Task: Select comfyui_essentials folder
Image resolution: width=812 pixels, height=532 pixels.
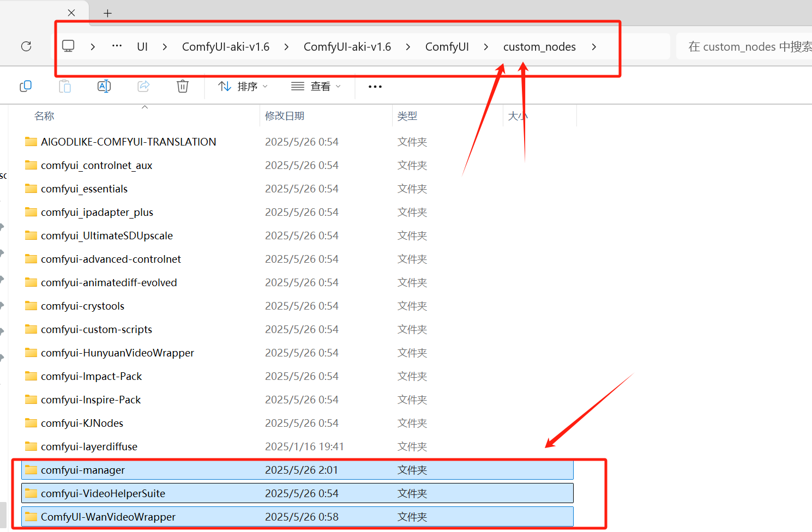Action: tap(84, 189)
